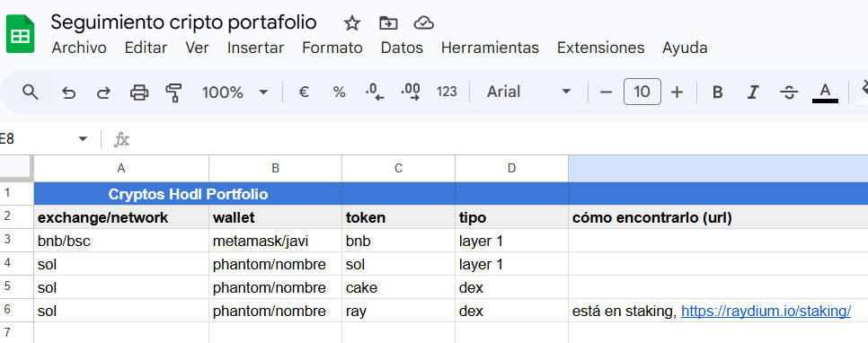Undo the last action
The image size is (868, 343).
[68, 92]
